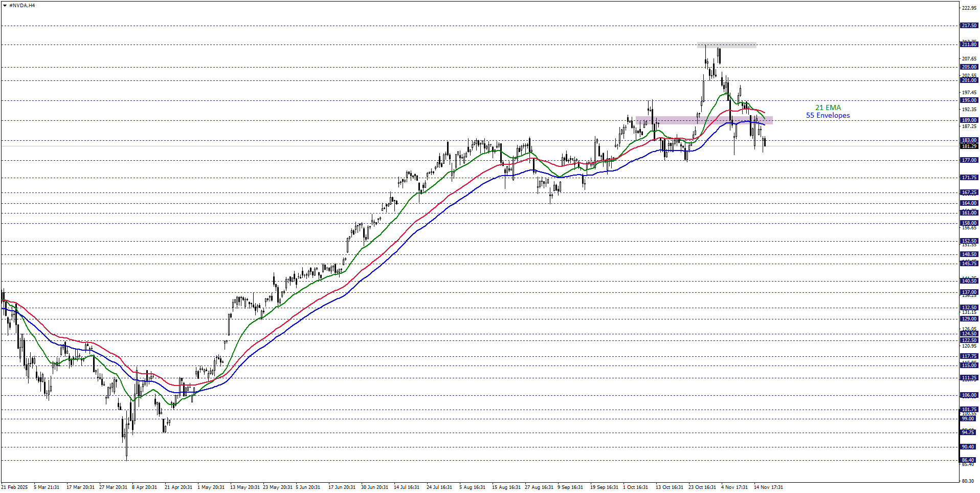Select the 171.75 level price tag
This screenshot has height=493, width=980.
tap(969, 178)
